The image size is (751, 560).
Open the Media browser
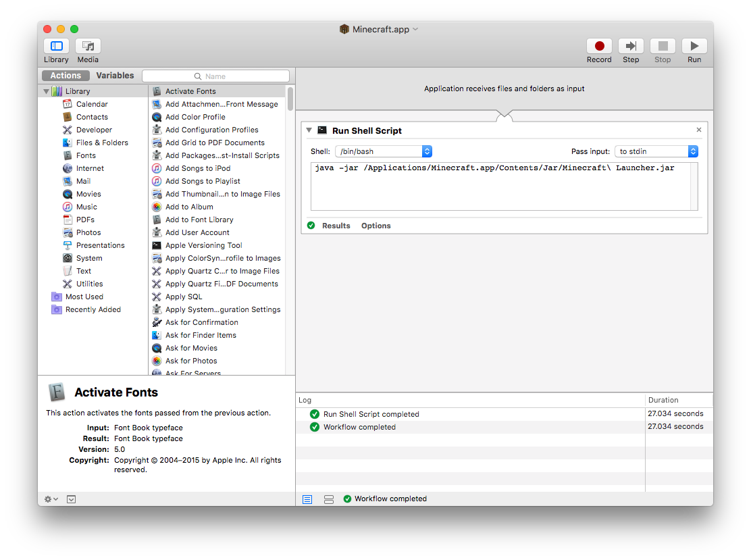[88, 46]
